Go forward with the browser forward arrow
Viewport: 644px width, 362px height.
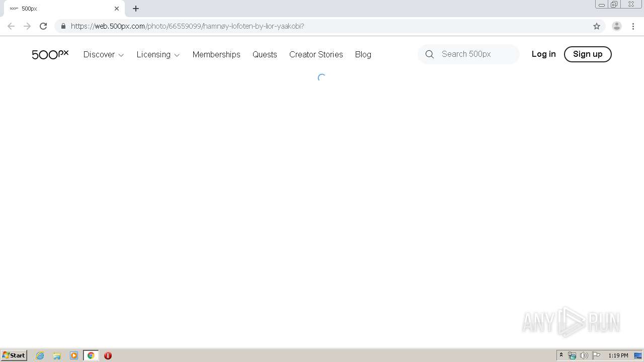[x=27, y=26]
